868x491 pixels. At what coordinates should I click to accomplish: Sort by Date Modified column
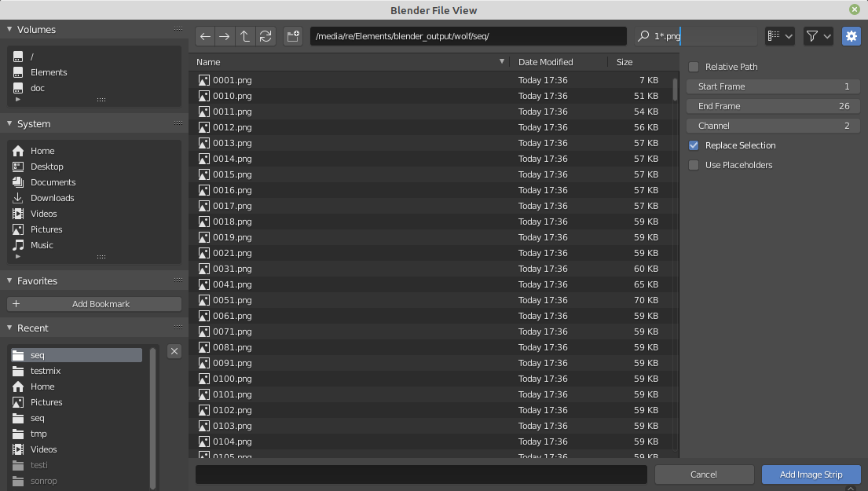coord(559,62)
